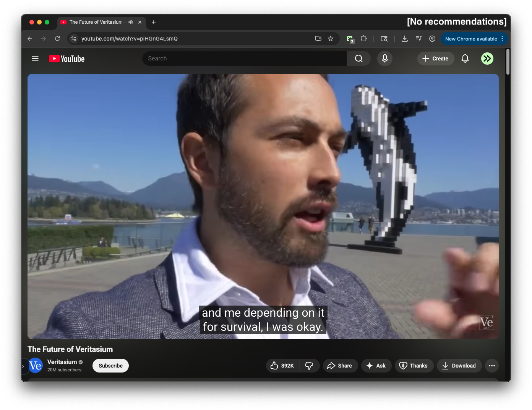Click into the YouTube Search field
532x410 pixels.
[245, 59]
